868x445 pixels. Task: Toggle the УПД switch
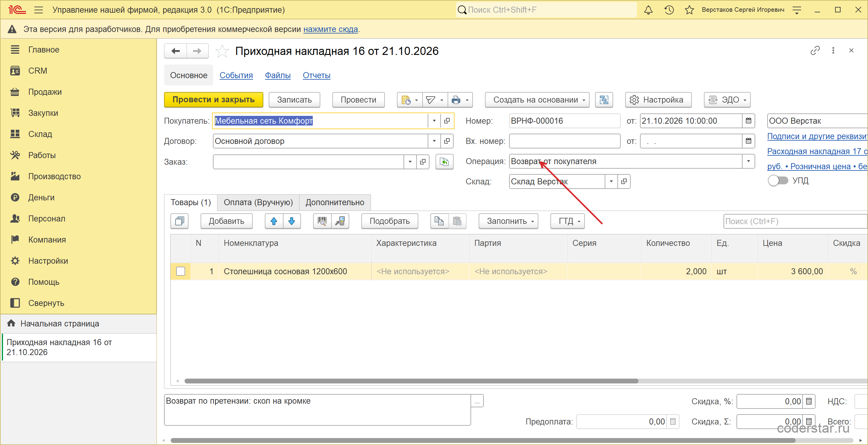pos(778,181)
